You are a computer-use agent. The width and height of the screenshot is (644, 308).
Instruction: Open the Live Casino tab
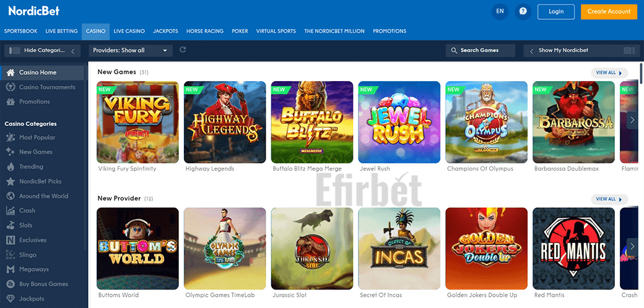[129, 31]
